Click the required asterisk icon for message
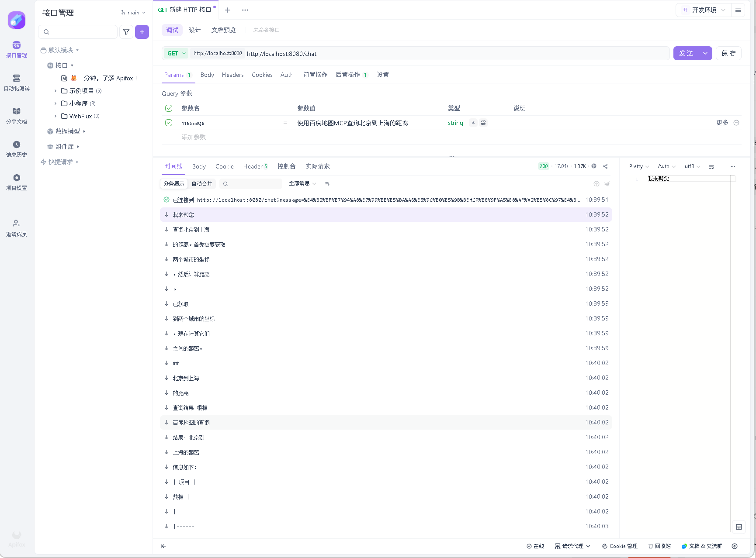Screen dimensions: 756x558 473,123
